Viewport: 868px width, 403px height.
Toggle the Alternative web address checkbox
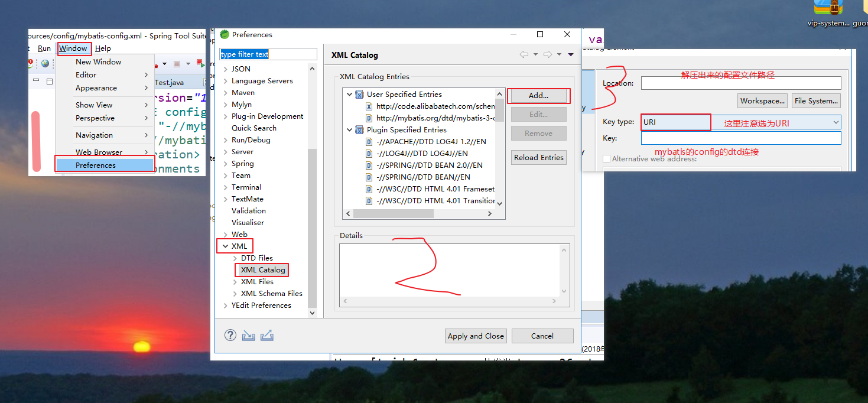click(x=607, y=159)
